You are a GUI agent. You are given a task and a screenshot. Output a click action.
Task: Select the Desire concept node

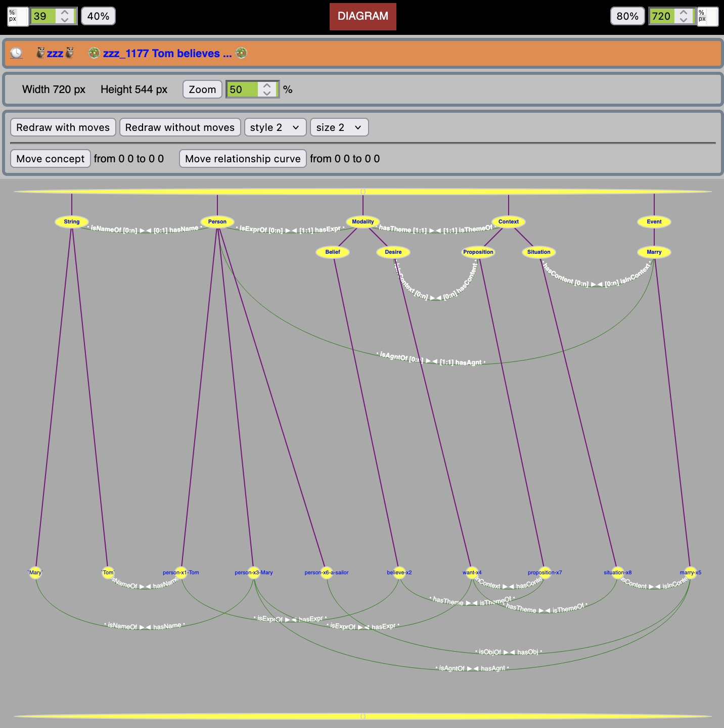393,252
